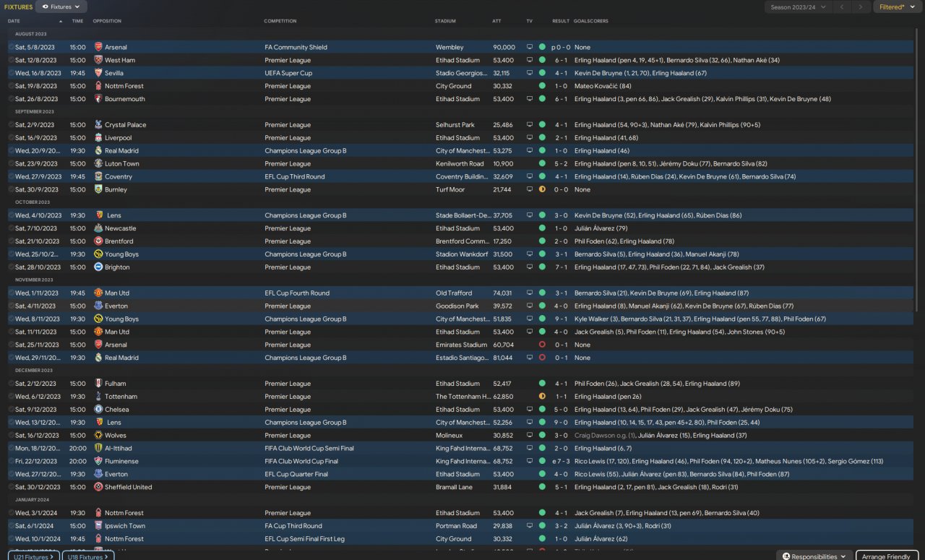Sort by the Result column header

561,21
